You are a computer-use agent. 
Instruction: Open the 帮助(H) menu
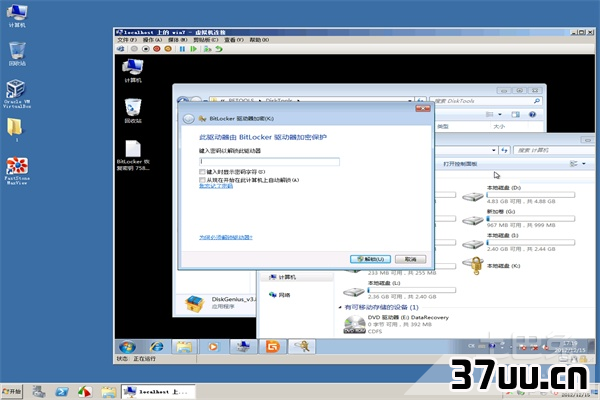coord(259,40)
